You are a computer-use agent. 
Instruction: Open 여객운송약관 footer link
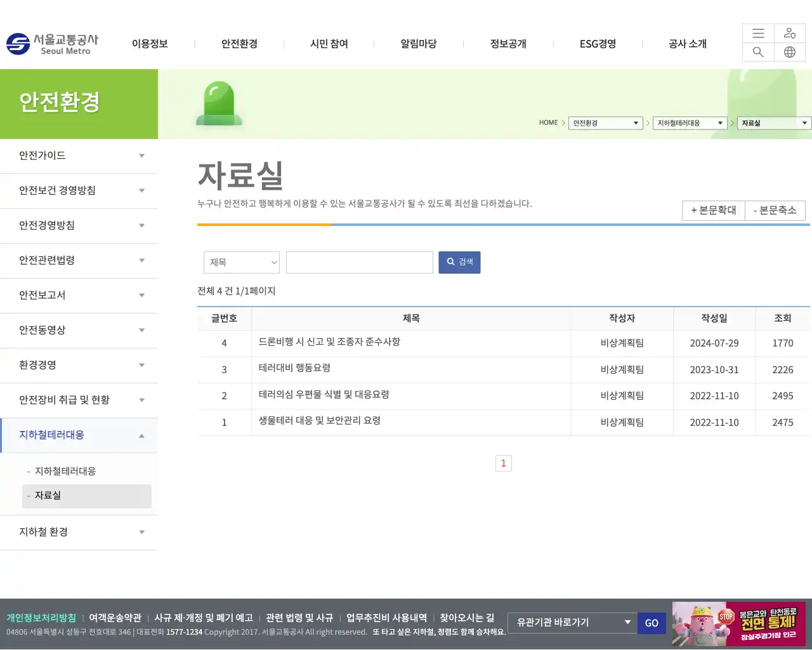point(115,618)
